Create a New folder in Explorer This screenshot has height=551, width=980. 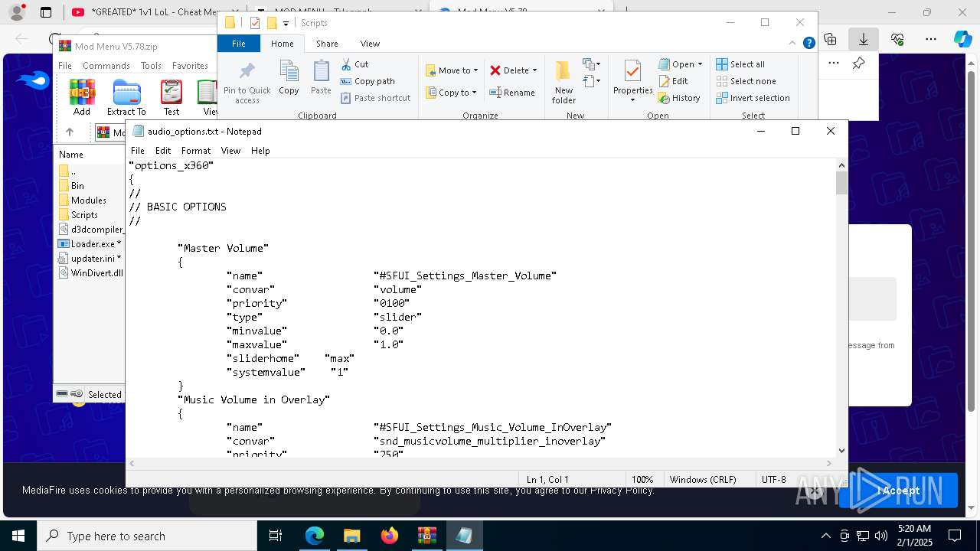[x=563, y=82]
